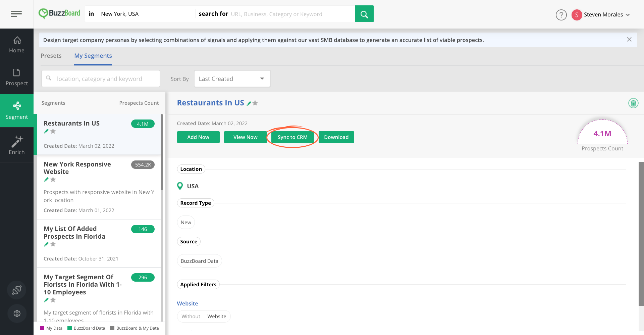Open the Sort By Last Created dropdown

232,79
